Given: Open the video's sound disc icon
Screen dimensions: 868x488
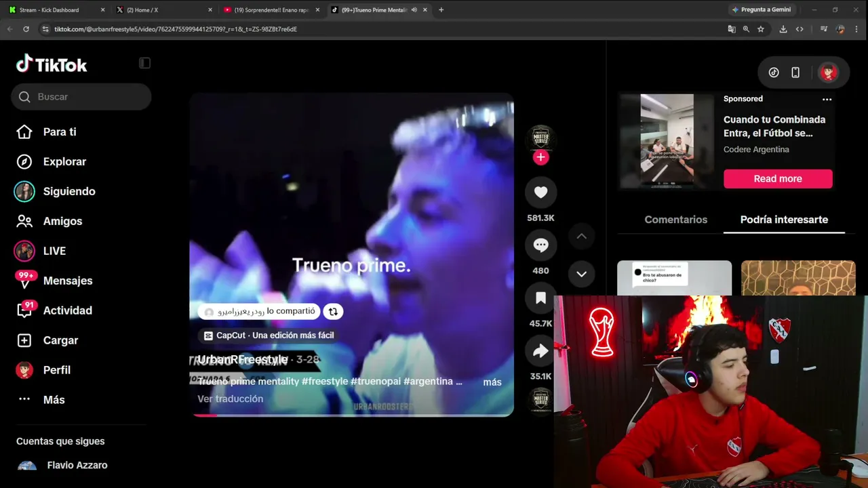Looking at the screenshot, I should click(x=540, y=401).
